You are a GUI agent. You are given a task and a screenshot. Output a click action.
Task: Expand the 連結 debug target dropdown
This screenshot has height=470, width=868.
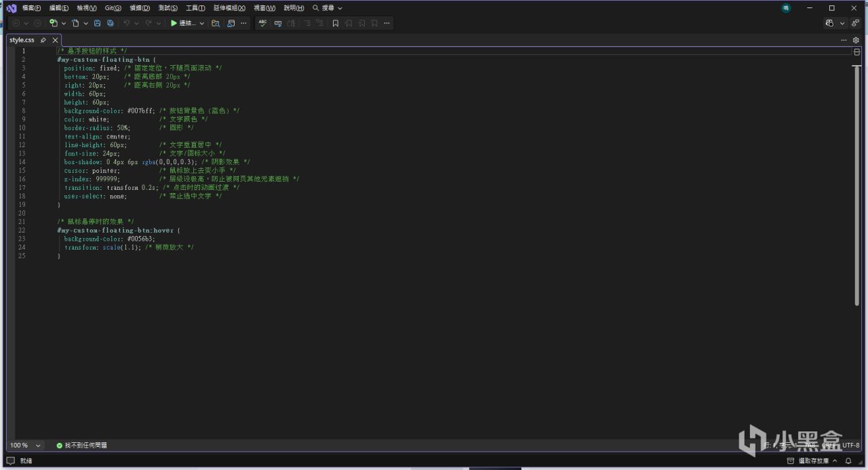[x=202, y=23]
